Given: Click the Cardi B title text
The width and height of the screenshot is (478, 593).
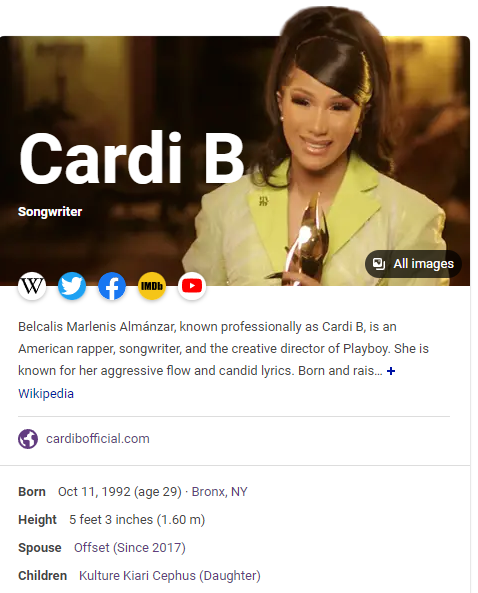Looking at the screenshot, I should tap(132, 158).
